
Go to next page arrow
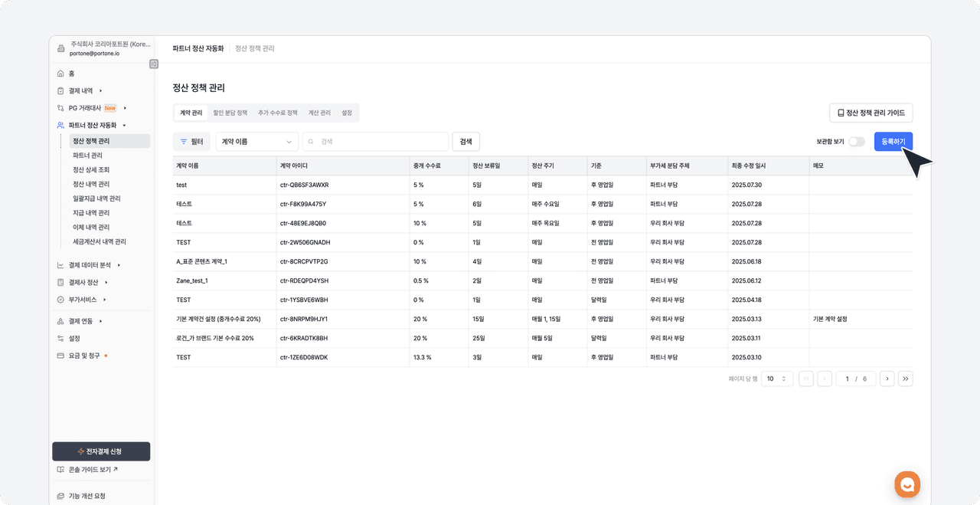pyautogui.click(x=887, y=379)
